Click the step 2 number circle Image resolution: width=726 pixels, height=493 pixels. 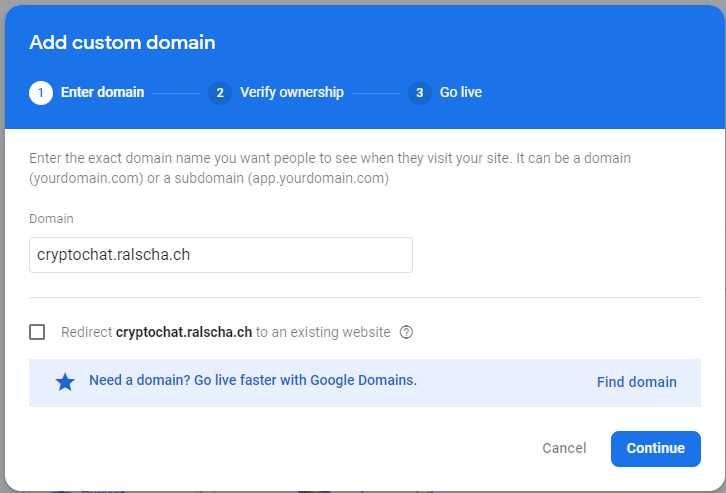pyautogui.click(x=220, y=93)
